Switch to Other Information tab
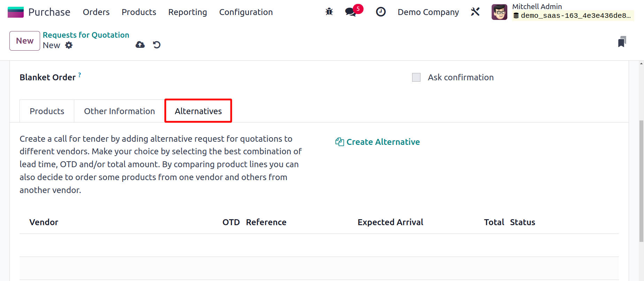 (119, 111)
